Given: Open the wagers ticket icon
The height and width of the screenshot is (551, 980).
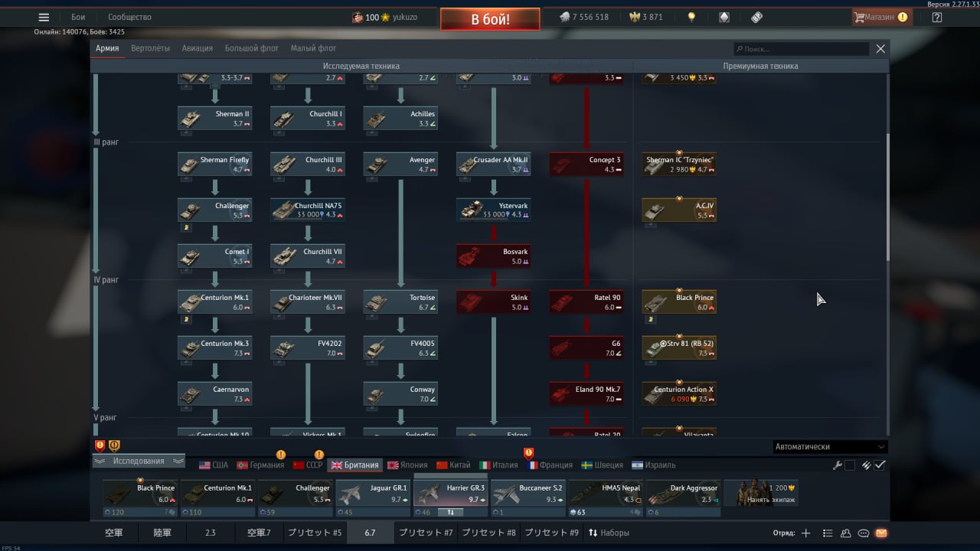Looking at the screenshot, I should click(756, 17).
